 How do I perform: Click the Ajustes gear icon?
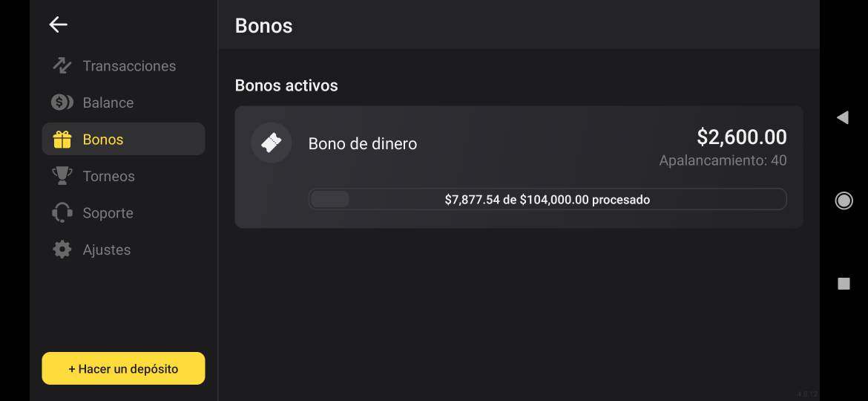(62, 250)
